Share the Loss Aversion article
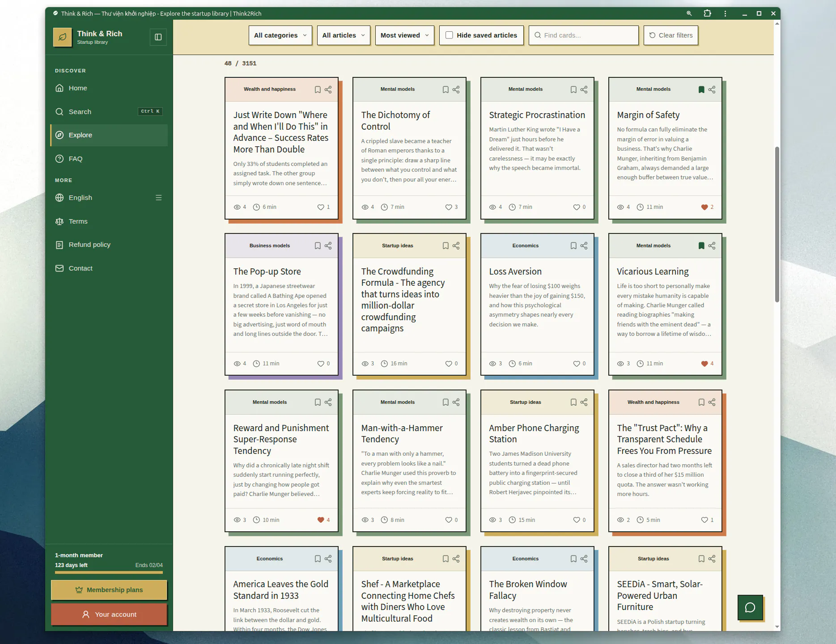Screen dimensions: 836x644 coord(584,246)
